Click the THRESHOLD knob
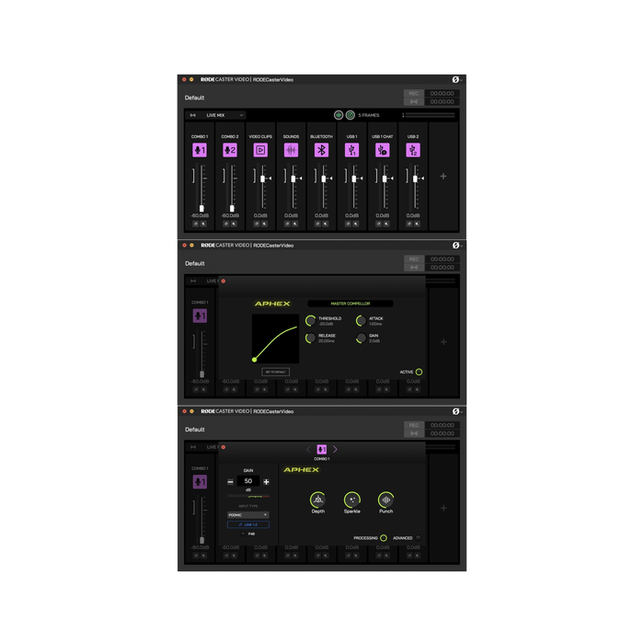 coord(311,320)
